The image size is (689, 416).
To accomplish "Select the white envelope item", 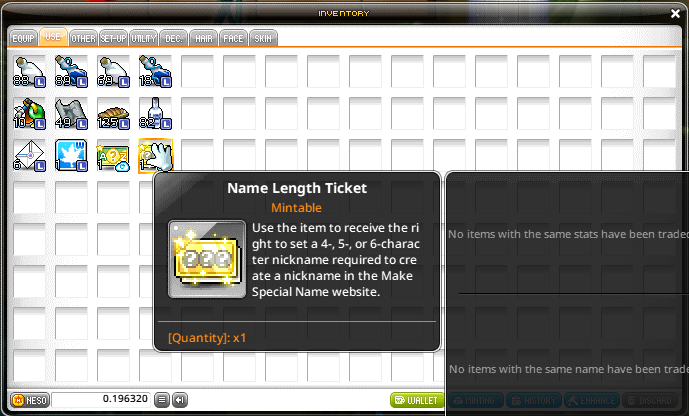I will [x=29, y=156].
